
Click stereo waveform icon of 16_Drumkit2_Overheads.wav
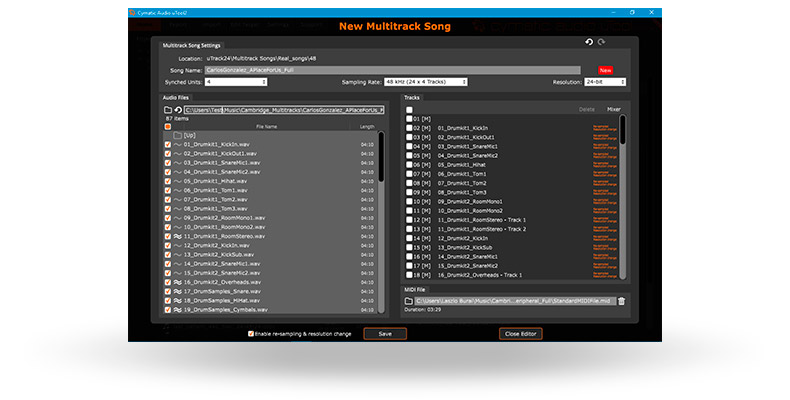point(177,282)
